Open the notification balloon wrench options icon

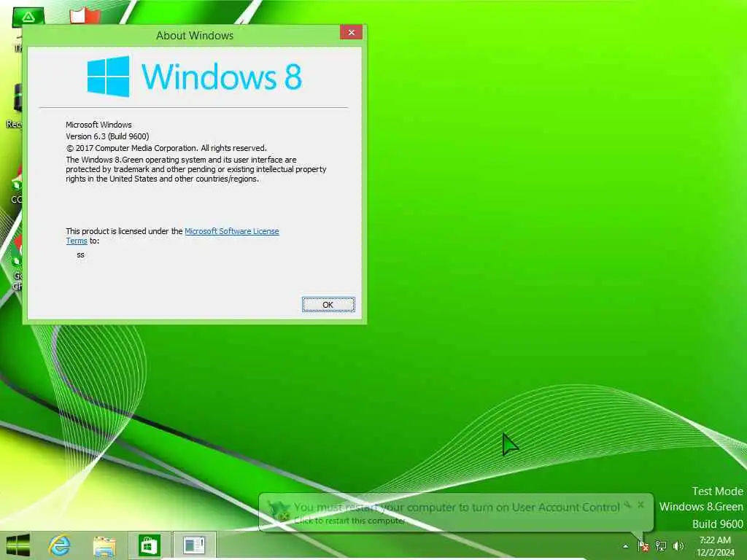(628, 505)
